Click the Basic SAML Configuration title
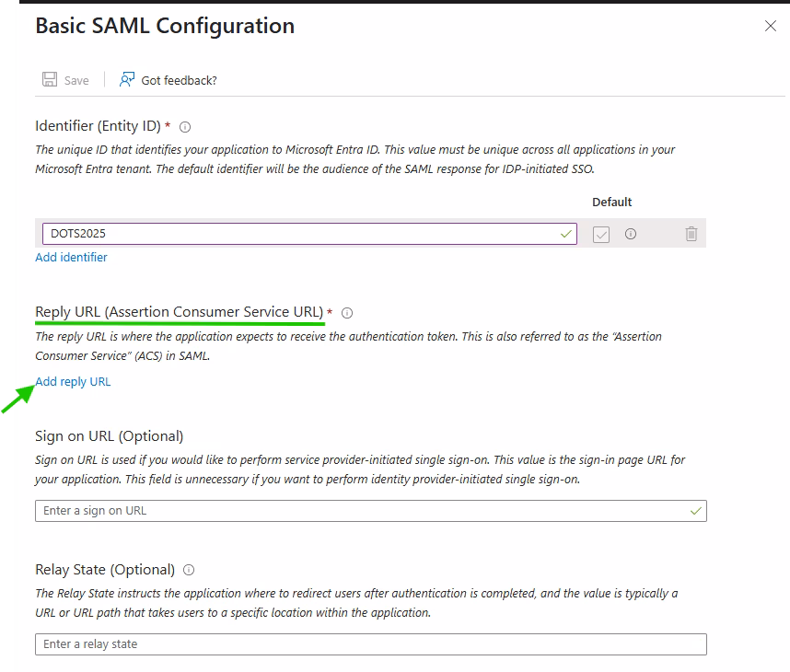The width and height of the screenshot is (790, 672). point(165,26)
